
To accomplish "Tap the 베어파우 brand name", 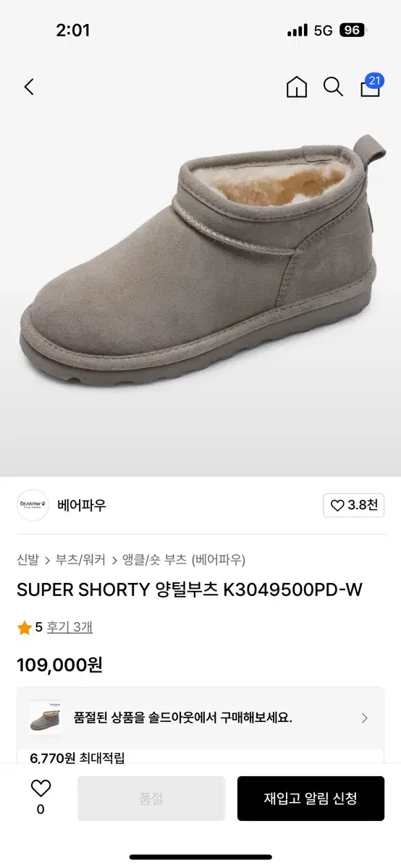I will click(x=82, y=505).
